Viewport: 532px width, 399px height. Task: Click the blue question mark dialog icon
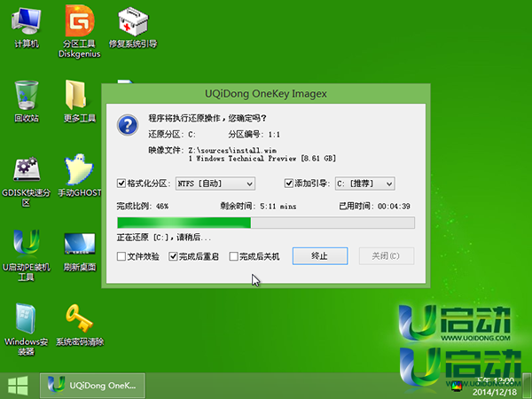128,125
